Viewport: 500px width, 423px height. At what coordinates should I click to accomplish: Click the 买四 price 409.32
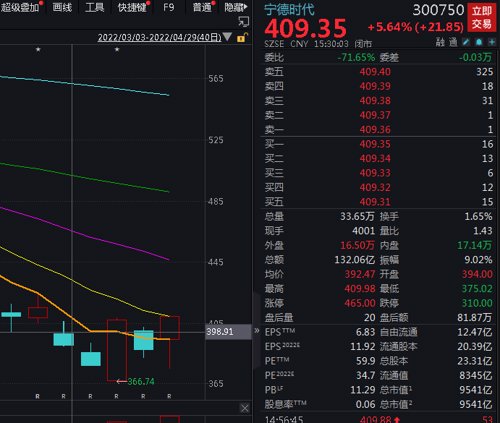pos(375,187)
